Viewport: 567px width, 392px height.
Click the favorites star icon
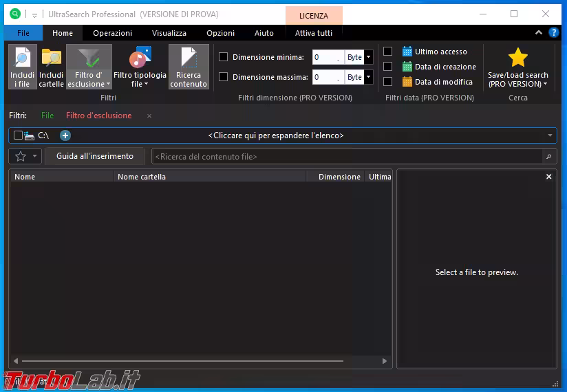[x=21, y=156]
